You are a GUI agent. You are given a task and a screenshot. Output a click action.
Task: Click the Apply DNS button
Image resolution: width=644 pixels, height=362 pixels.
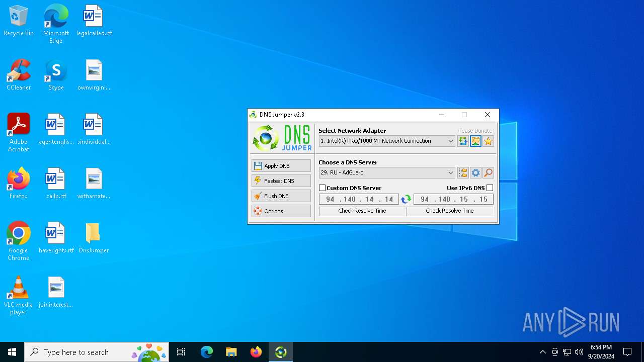(281, 166)
